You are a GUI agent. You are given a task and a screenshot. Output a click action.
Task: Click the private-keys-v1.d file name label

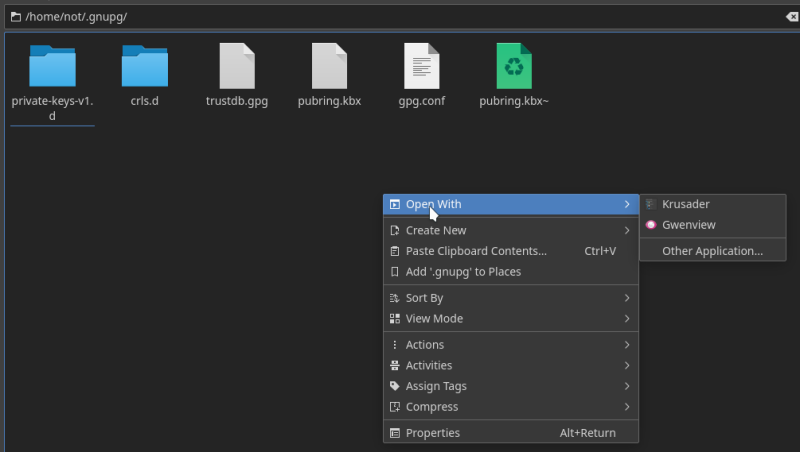click(53, 108)
